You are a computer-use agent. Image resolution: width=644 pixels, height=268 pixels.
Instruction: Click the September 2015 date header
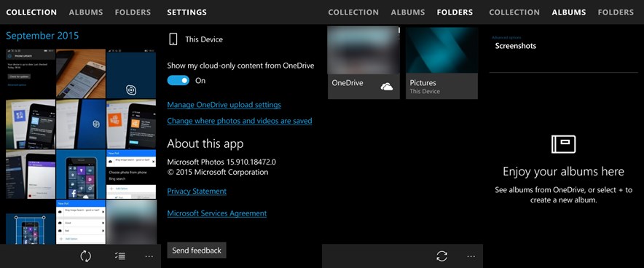42,36
